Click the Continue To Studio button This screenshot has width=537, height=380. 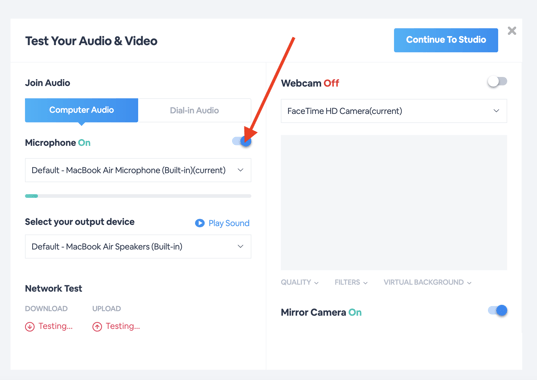[x=446, y=40]
